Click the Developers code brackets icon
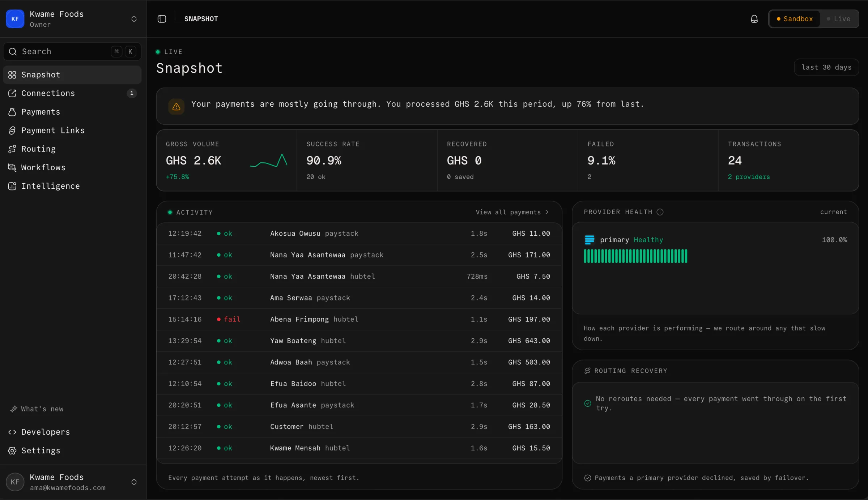The image size is (868, 500). 12,432
